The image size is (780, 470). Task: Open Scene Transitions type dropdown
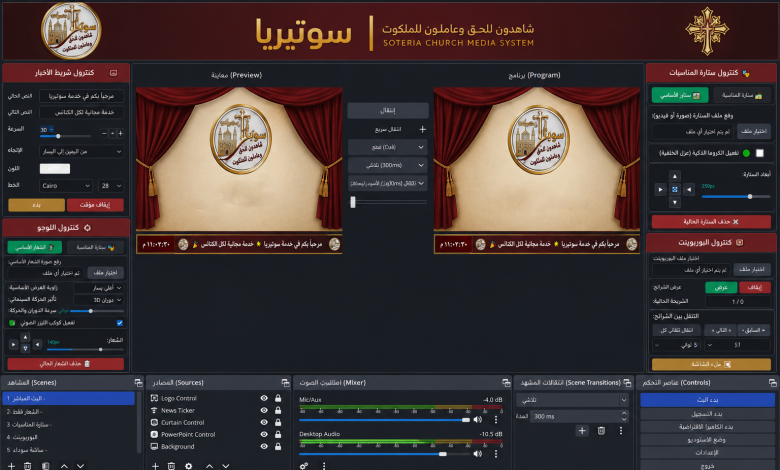tap(573, 400)
